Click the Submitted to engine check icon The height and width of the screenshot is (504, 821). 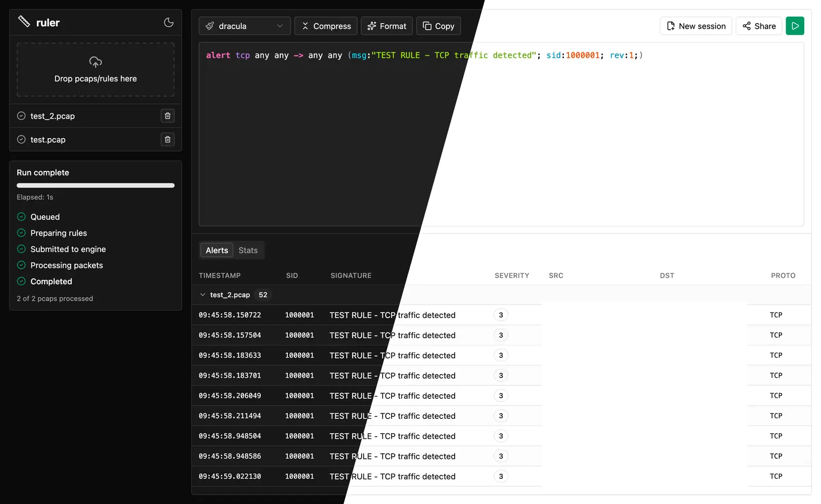[x=21, y=249]
